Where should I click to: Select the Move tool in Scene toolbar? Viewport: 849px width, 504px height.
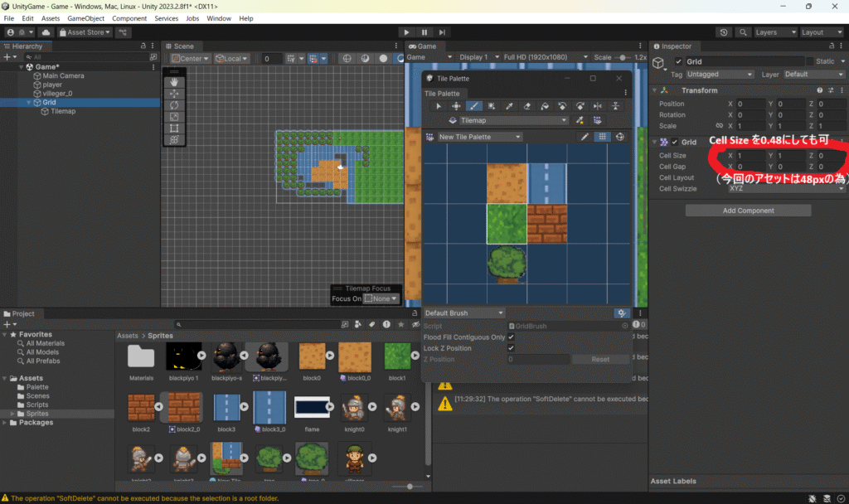(x=174, y=94)
